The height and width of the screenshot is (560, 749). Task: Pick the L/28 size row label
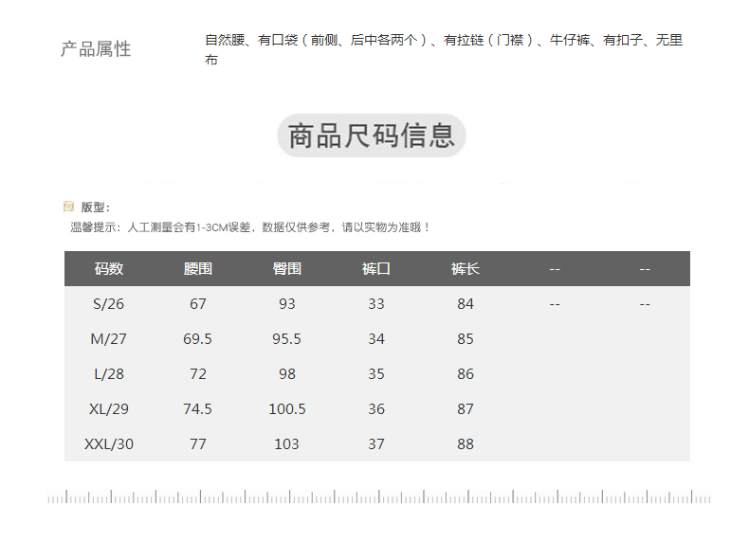[x=109, y=374]
